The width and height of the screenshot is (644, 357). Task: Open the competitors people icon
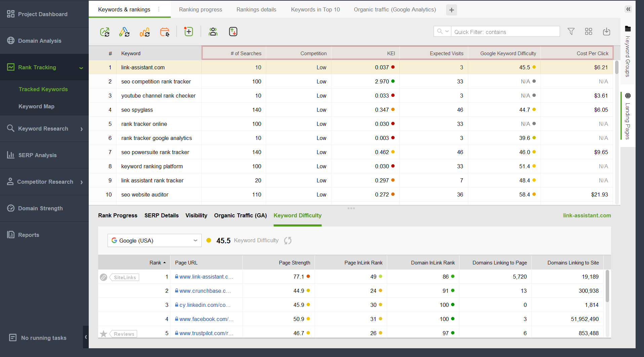pyautogui.click(x=213, y=32)
